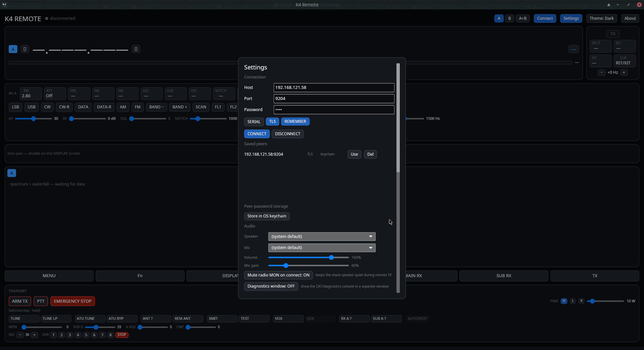Screen dimensions: 644x350
Task: Click the dash button right of the frequency display
Action: point(574,49)
